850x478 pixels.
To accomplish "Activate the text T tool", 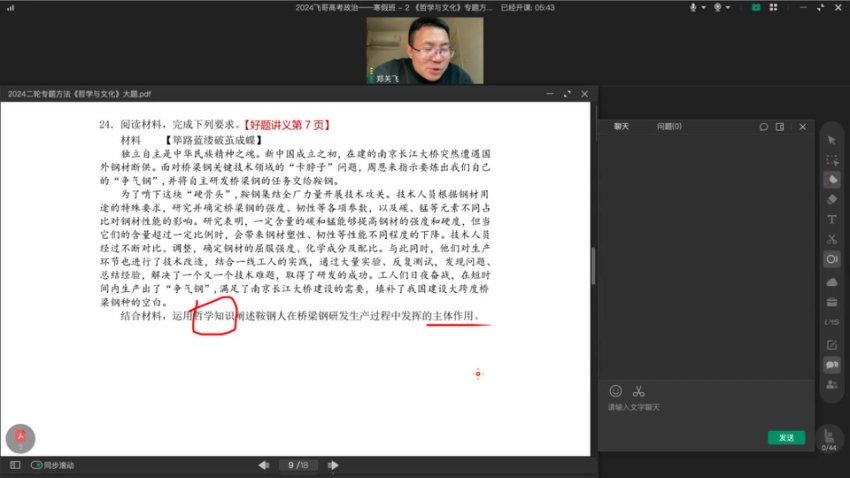I will tap(832, 219).
